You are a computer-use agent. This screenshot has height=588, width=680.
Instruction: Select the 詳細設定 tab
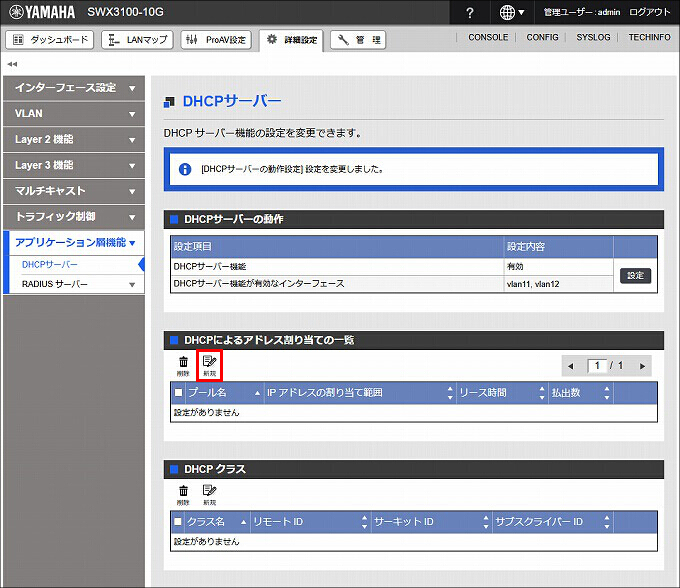pyautogui.click(x=291, y=40)
